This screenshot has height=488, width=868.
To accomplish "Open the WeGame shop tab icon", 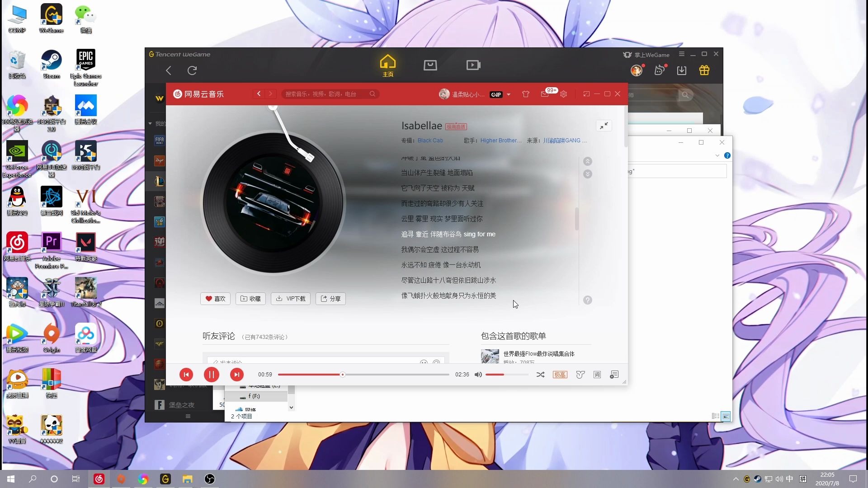I will pyautogui.click(x=430, y=65).
